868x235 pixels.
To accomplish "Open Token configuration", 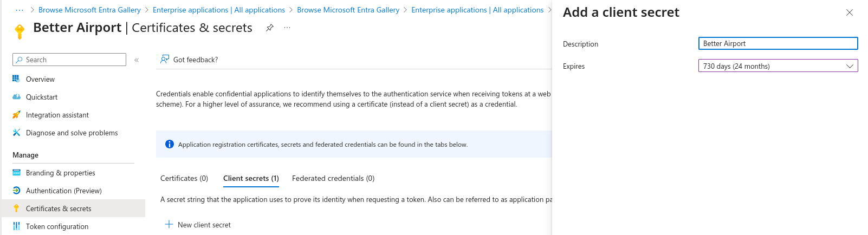I will 57,226.
